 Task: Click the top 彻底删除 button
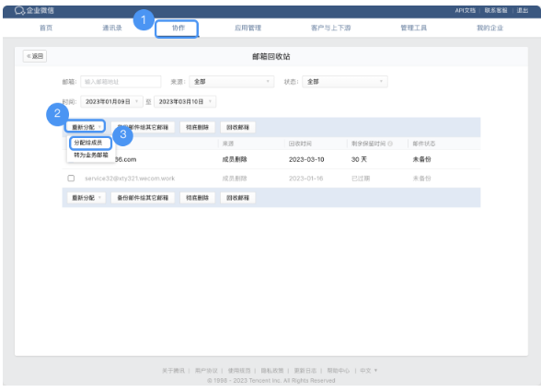197,127
